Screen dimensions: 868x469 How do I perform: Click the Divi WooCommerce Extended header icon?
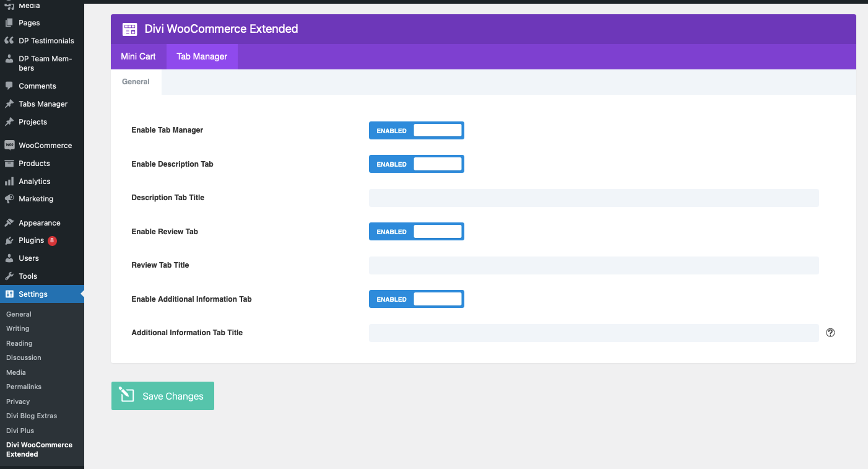coord(129,28)
